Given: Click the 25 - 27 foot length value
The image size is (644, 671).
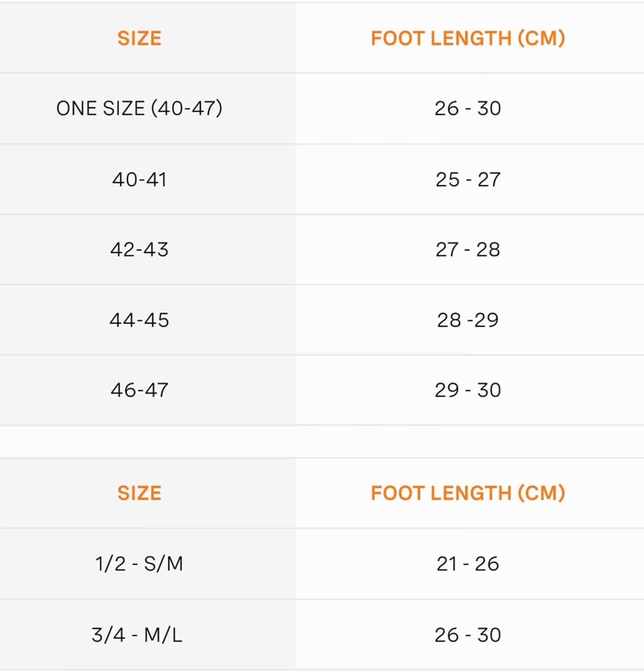Looking at the screenshot, I should tap(468, 179).
